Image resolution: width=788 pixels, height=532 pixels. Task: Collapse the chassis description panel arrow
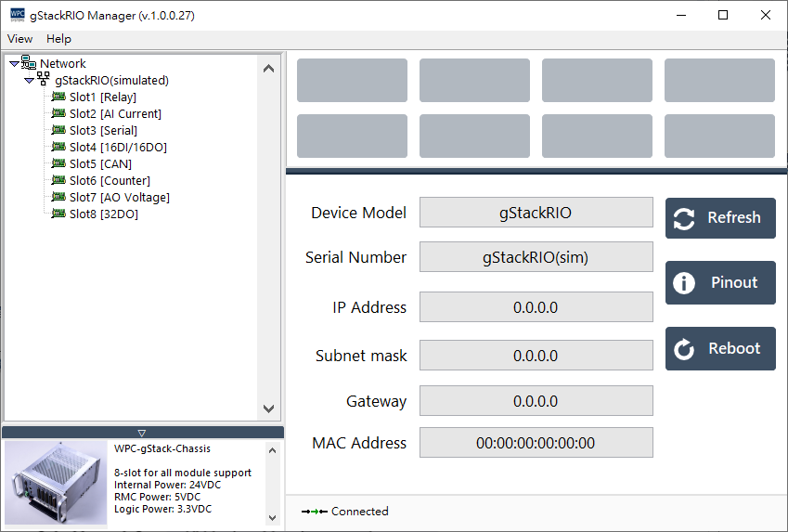[142, 433]
